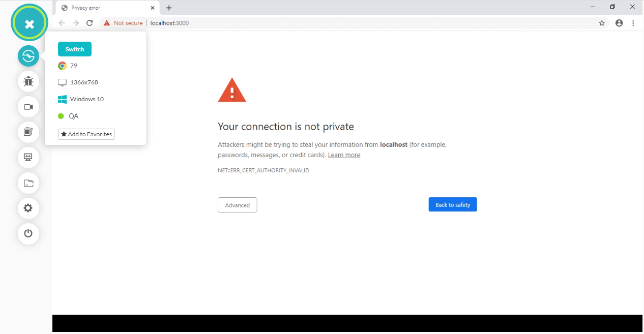
Task: Open the browser profile menu
Action: [x=619, y=23]
